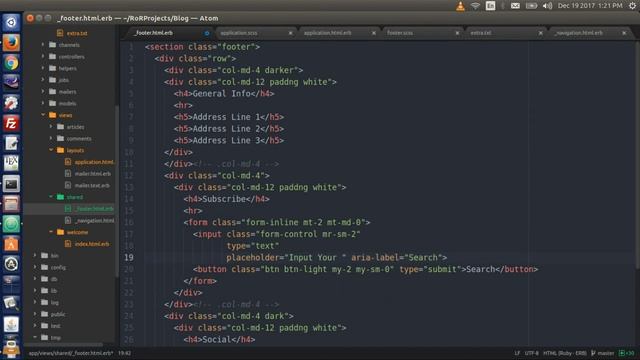Image resolution: width=640 pixels, height=360 pixels.
Task: Open Software Updater dock icon
Action: click(x=11, y=264)
